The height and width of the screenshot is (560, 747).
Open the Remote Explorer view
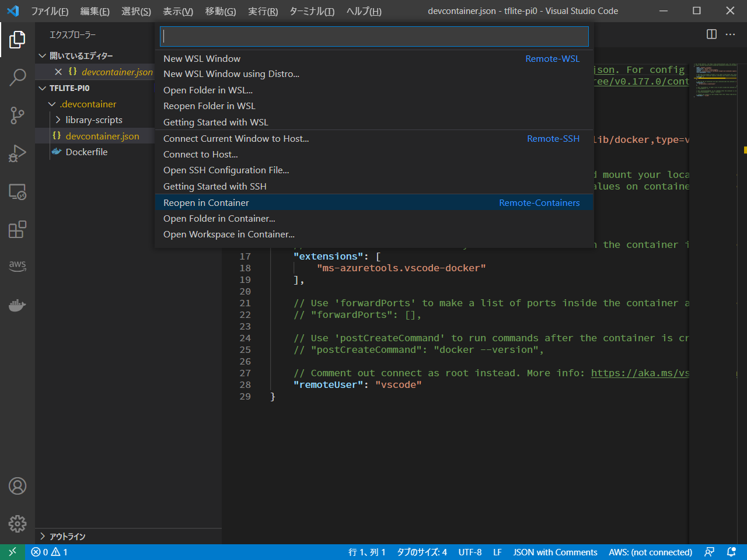click(18, 192)
